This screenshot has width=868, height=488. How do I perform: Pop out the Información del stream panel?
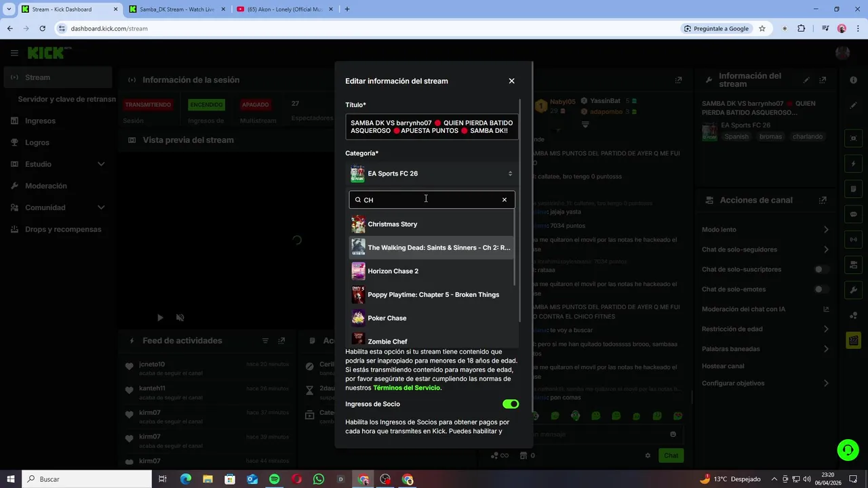[823, 80]
